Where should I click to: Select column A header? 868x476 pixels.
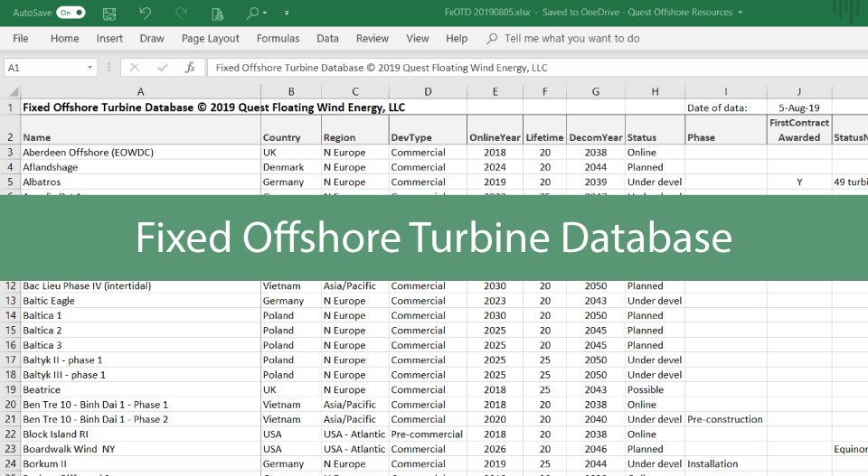click(141, 92)
